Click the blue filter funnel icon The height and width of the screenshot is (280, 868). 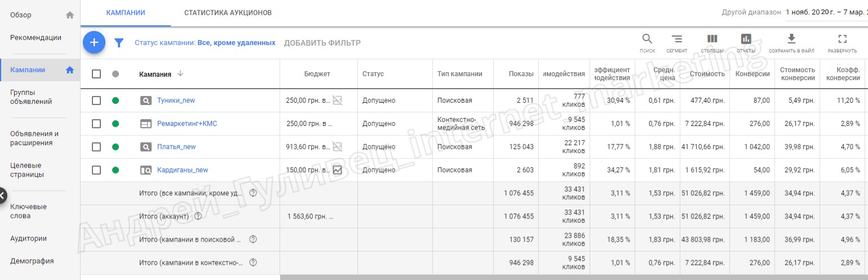click(119, 43)
